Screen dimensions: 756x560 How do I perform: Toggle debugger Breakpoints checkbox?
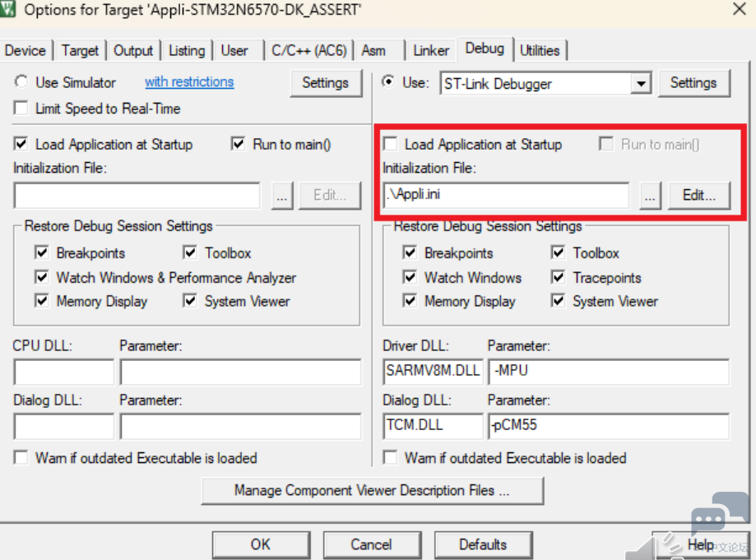pos(410,252)
